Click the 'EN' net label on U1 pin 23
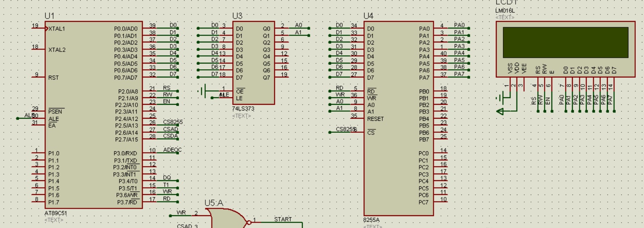Screen dimensions: 644x228 click(167, 101)
